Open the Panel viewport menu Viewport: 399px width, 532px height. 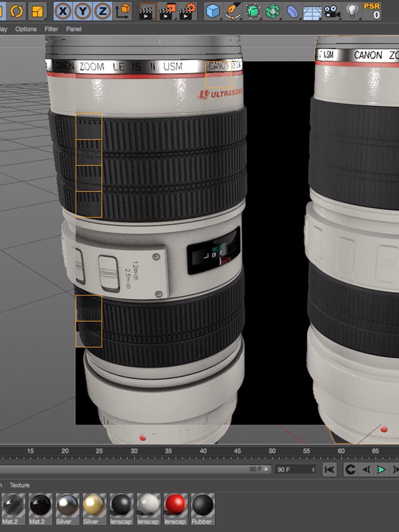73,29
